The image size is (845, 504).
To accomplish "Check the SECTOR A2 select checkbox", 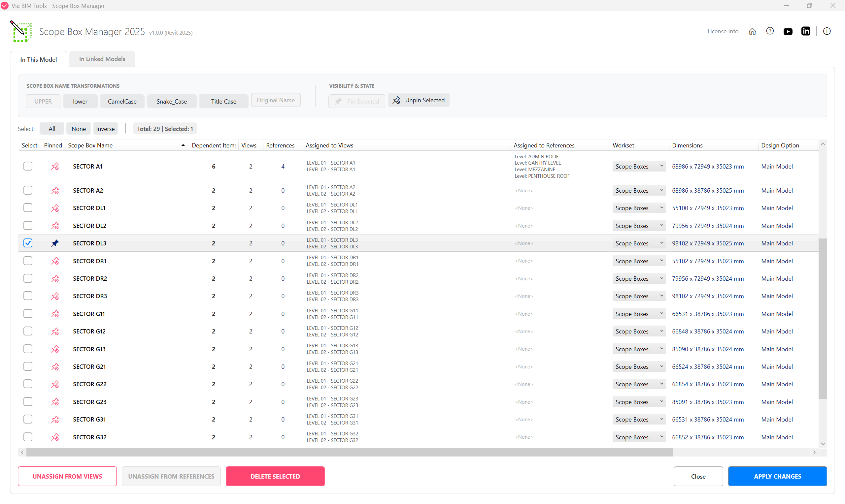I will pyautogui.click(x=28, y=190).
